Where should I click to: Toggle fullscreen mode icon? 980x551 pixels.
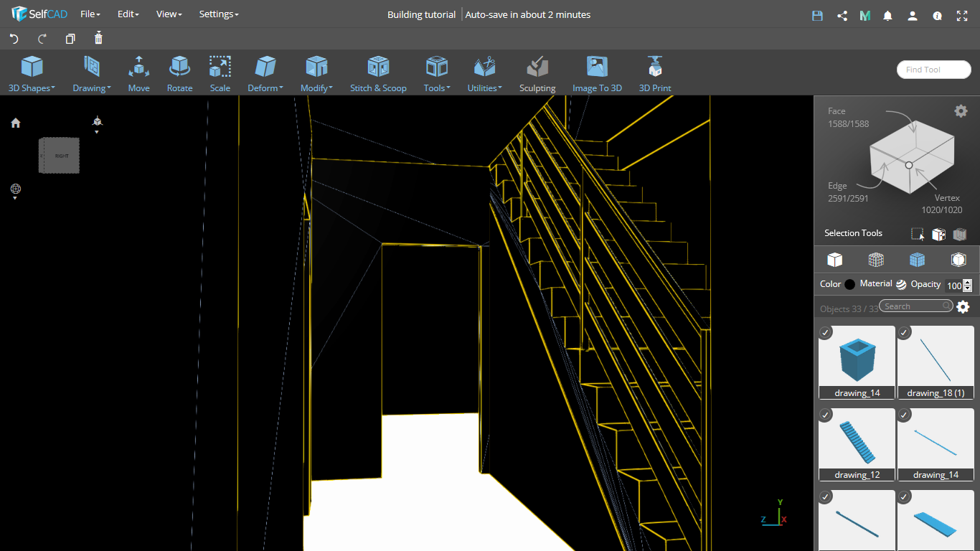961,15
